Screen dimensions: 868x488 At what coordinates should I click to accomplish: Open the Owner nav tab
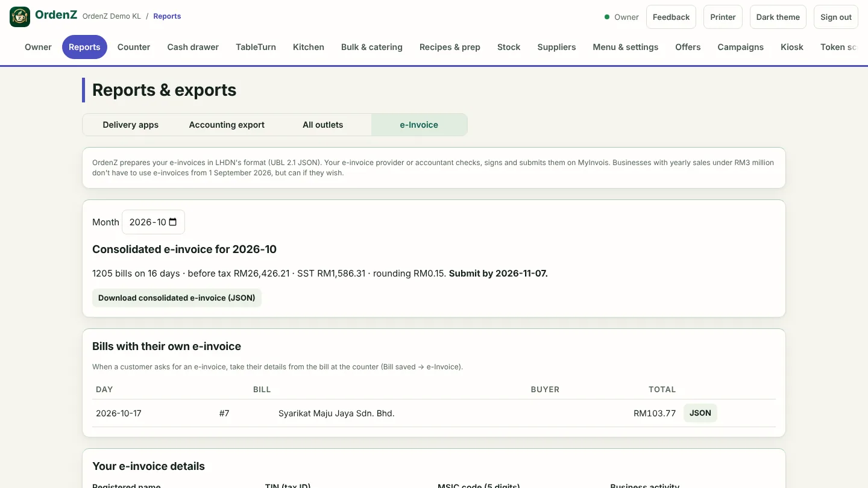tap(38, 47)
